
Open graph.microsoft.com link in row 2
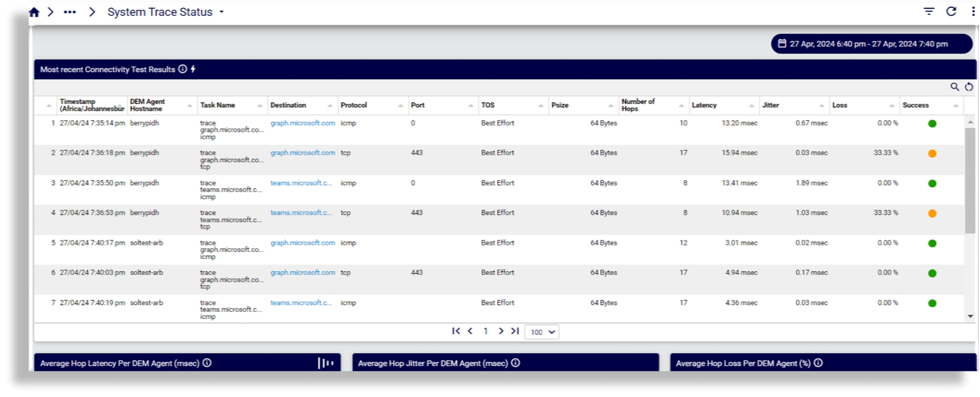tap(302, 153)
